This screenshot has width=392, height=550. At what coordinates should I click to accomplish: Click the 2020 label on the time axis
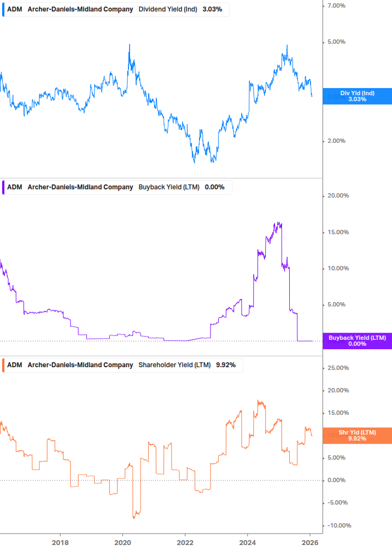122,542
